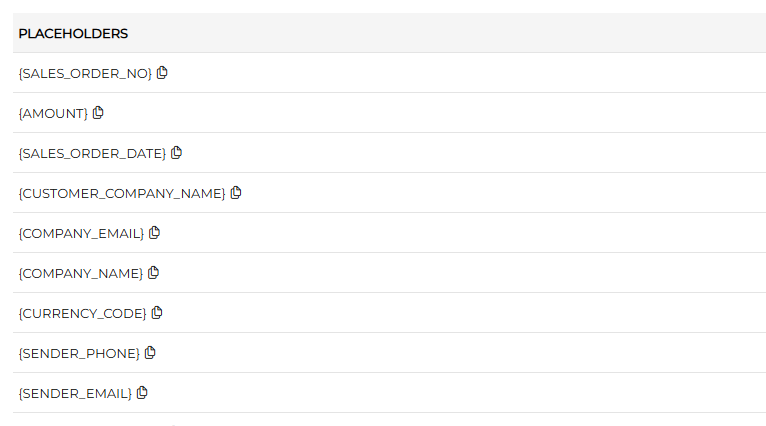Copy the SENDER_EMAIL placeholder
This screenshot has width=766, height=426.
[x=142, y=393]
